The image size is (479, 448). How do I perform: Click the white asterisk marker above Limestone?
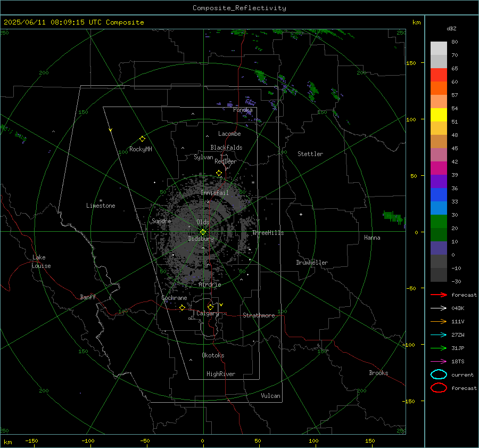(101, 201)
